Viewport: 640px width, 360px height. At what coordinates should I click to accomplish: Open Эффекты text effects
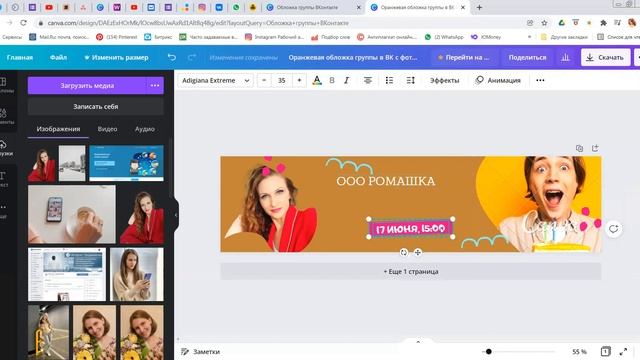click(x=444, y=80)
